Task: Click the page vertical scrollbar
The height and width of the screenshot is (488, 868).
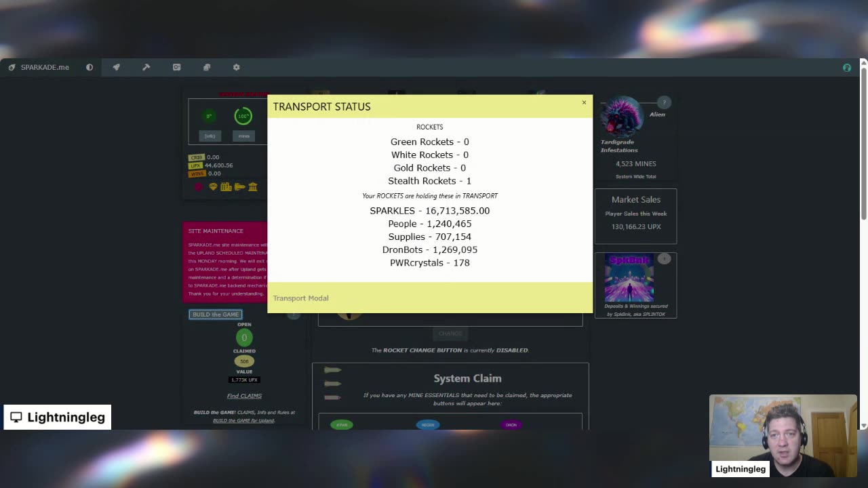Action: pos(863,144)
